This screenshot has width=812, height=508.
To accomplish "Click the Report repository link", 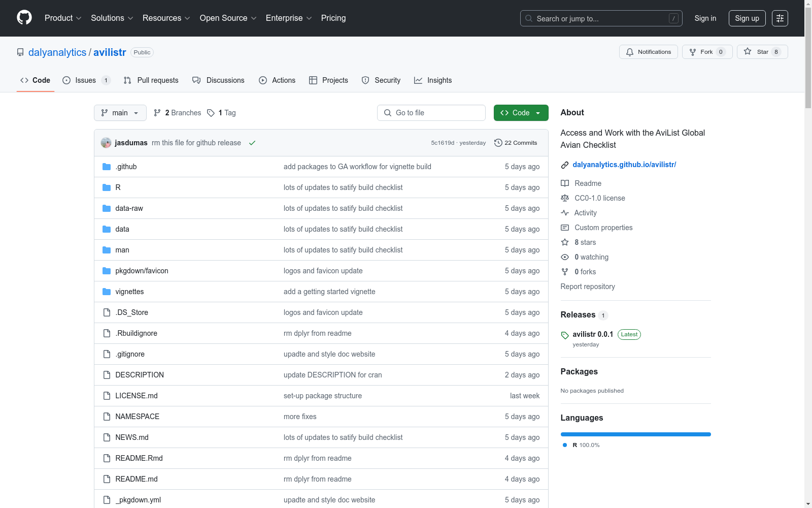I will (x=588, y=287).
